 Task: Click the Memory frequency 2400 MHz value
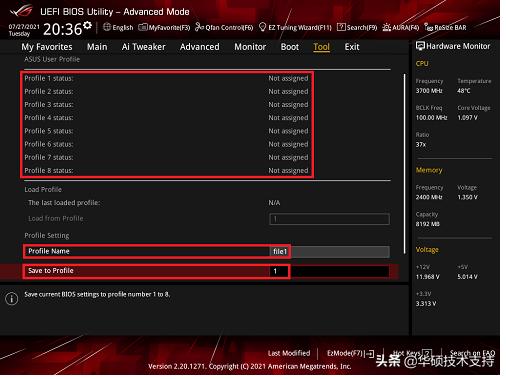point(429,197)
